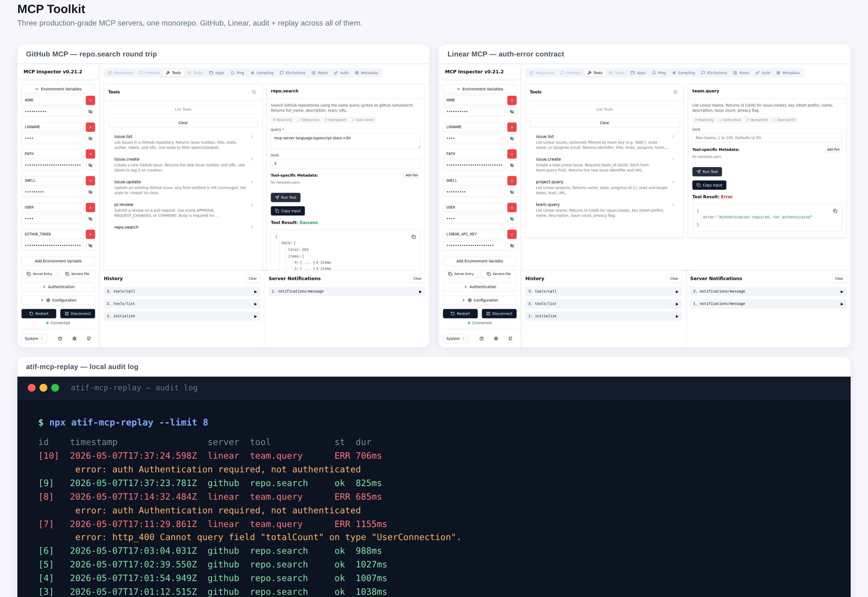Delete USER variable in GitHub MCP panel
Image resolution: width=868 pixels, height=597 pixels.
(x=90, y=207)
